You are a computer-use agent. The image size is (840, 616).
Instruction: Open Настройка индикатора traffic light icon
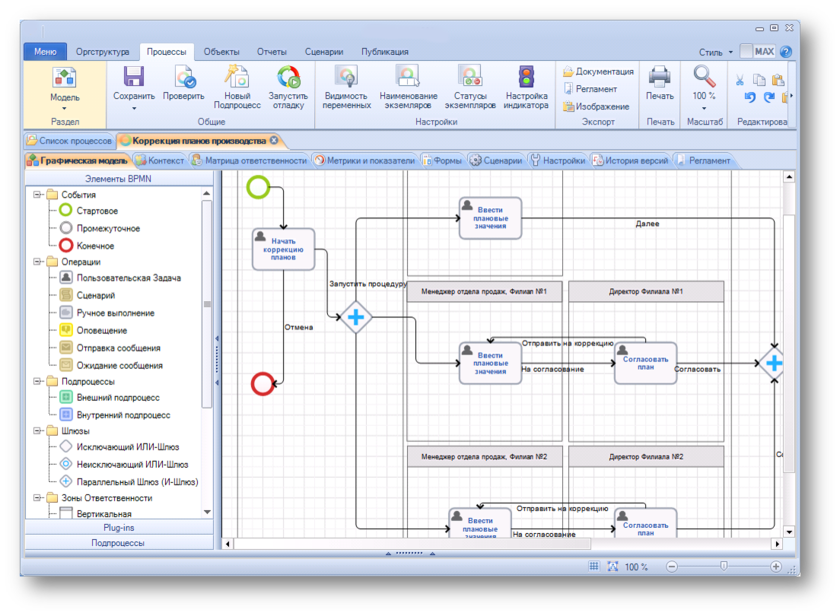[525, 78]
